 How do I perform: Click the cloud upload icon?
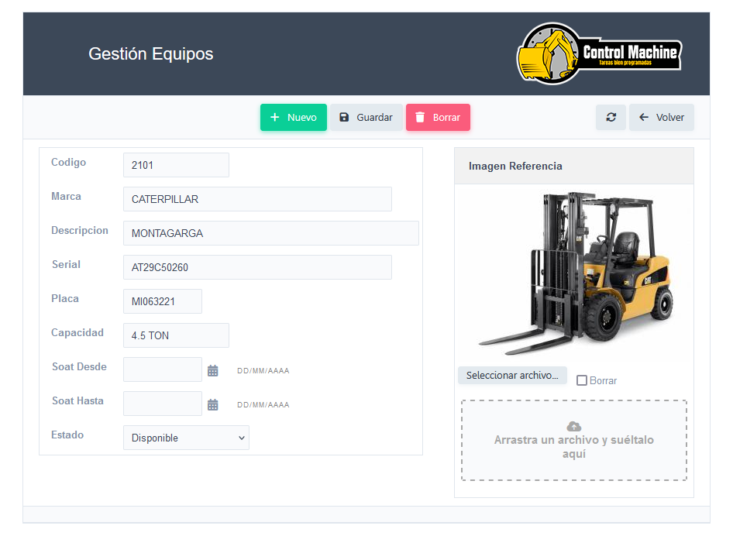pos(574,426)
